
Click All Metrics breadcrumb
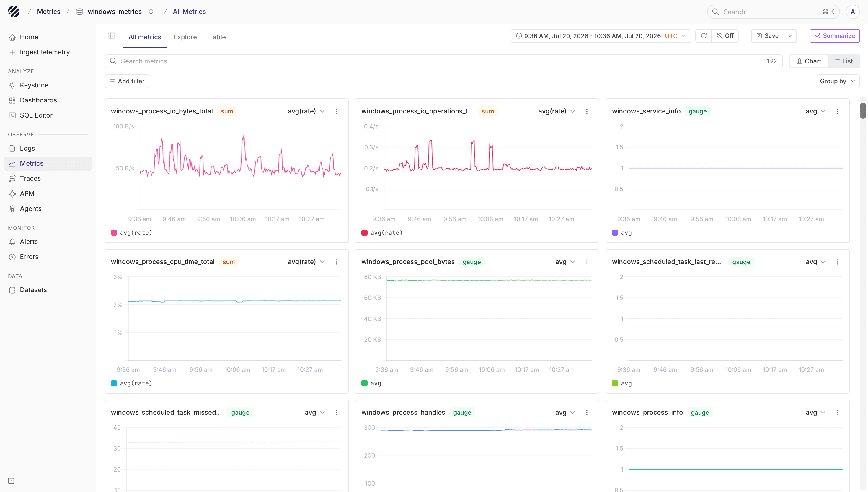190,12
